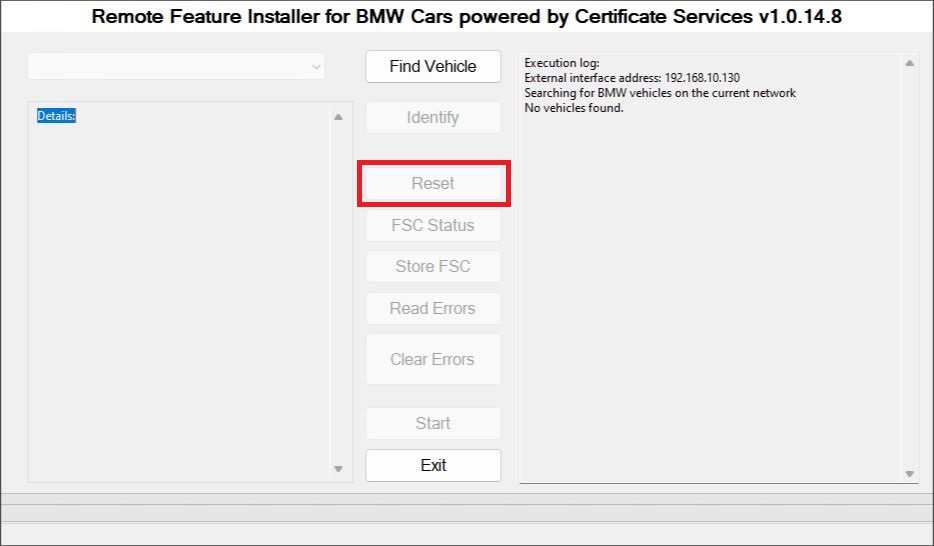The image size is (934, 546).
Task: Click the Store FSC button
Action: coord(433,266)
